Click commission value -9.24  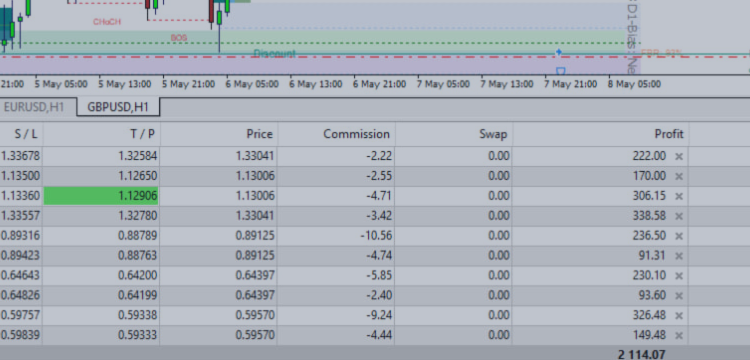[x=379, y=316]
